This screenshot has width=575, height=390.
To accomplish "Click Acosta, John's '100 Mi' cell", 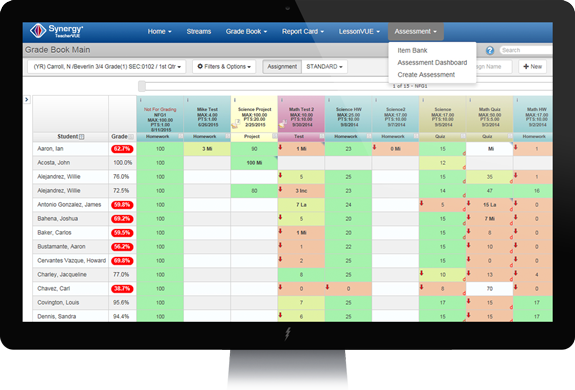I will pyautogui.click(x=254, y=163).
